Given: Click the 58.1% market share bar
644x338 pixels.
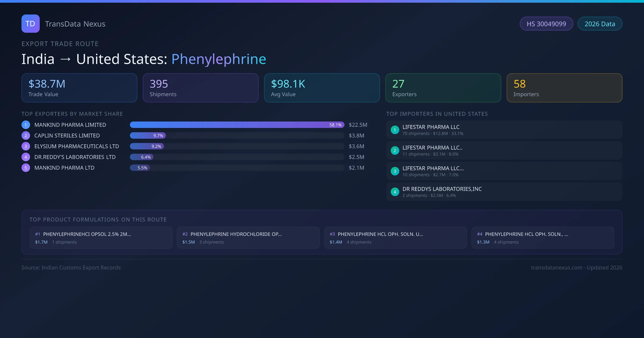Looking at the screenshot, I should (x=237, y=125).
